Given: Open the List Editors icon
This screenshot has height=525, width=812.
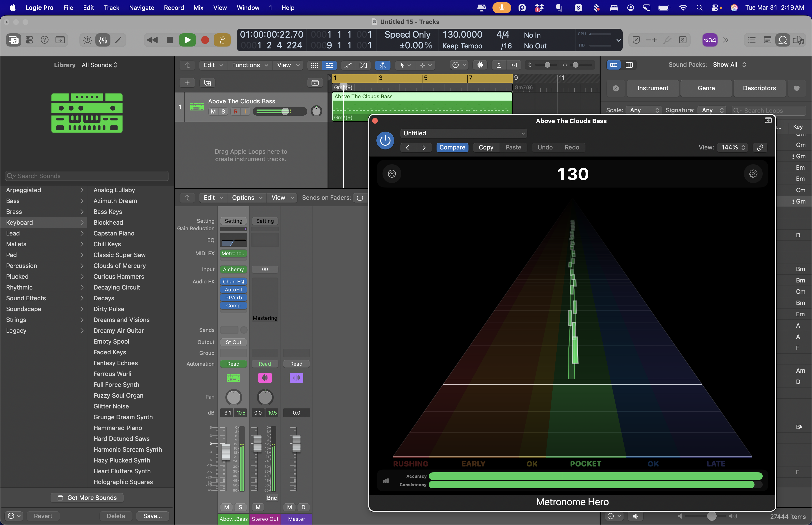Looking at the screenshot, I should 751,40.
